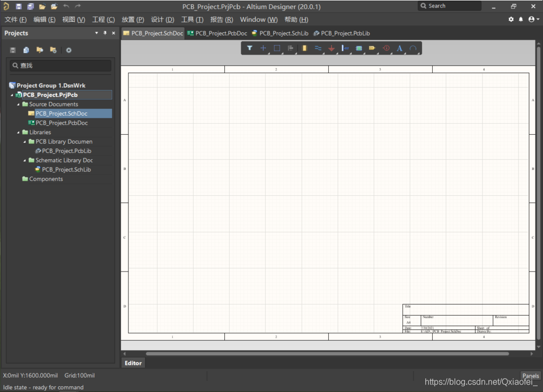Select the Place Arc drawing tool
This screenshot has width=543, height=392.
tap(413, 48)
